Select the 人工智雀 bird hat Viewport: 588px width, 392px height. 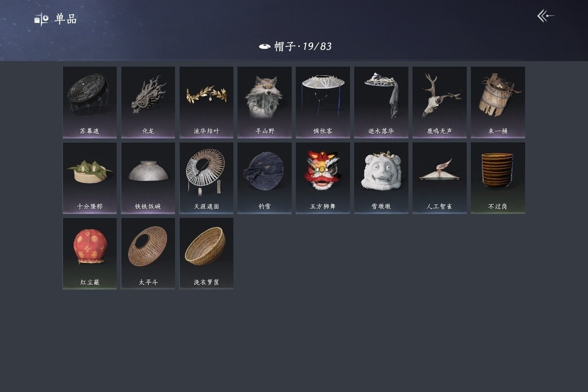tap(440, 178)
